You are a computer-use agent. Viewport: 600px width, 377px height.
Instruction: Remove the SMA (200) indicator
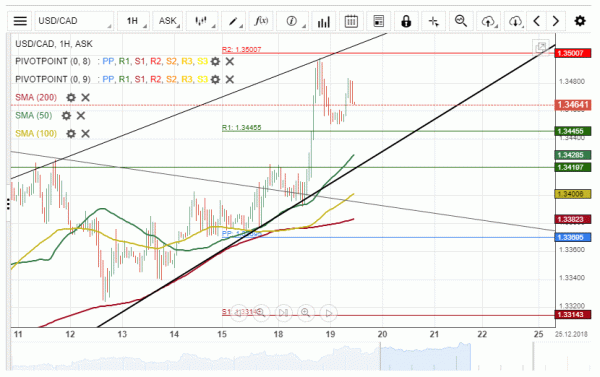click(85, 98)
